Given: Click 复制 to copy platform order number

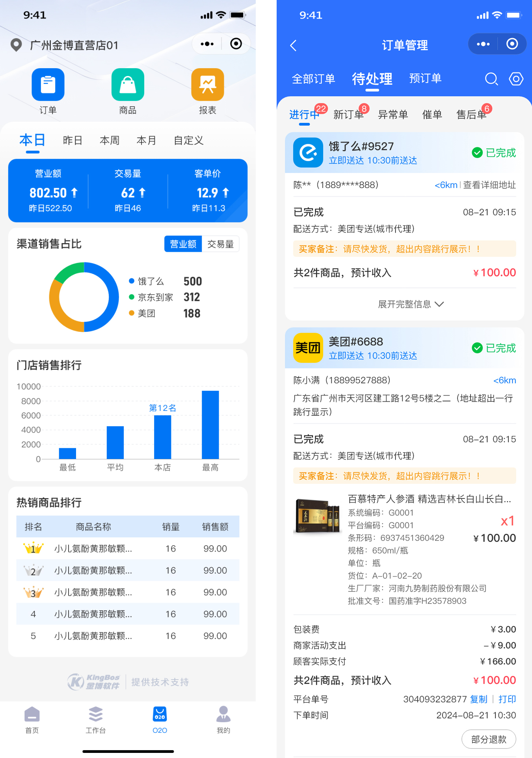Looking at the screenshot, I should tap(478, 699).
